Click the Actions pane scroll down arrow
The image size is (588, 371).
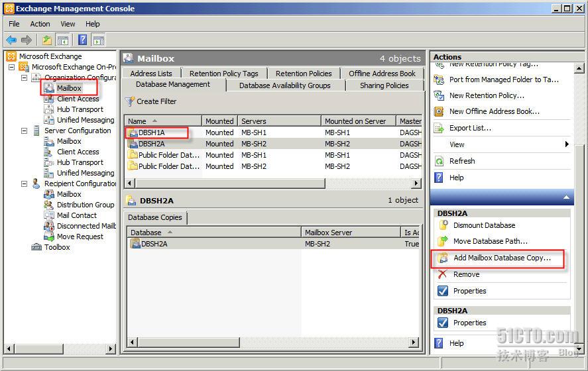click(579, 349)
